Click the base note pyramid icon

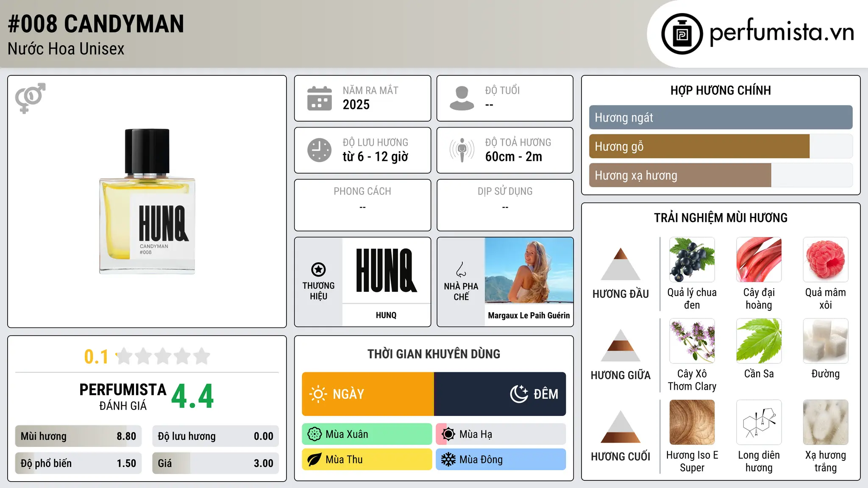point(621,427)
